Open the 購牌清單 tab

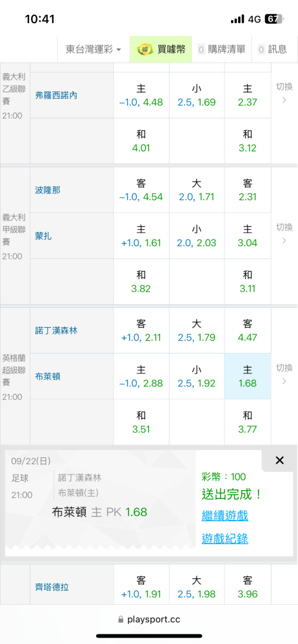pos(222,50)
